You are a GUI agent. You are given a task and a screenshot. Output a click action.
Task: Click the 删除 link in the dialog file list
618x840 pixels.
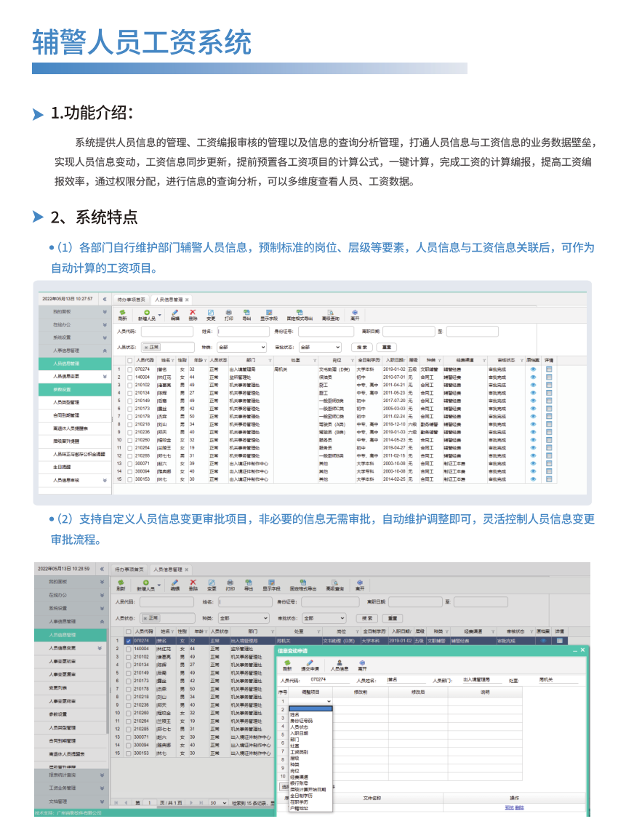(519, 807)
